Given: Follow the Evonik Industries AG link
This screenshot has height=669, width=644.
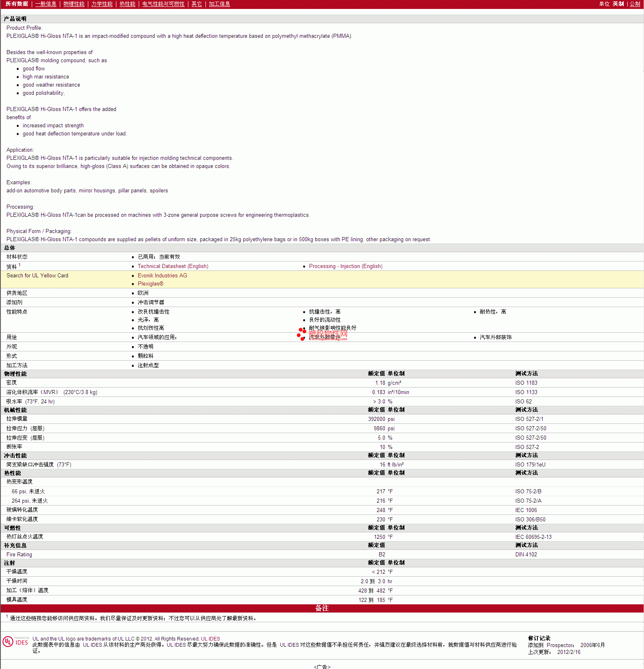Looking at the screenshot, I should (162, 276).
